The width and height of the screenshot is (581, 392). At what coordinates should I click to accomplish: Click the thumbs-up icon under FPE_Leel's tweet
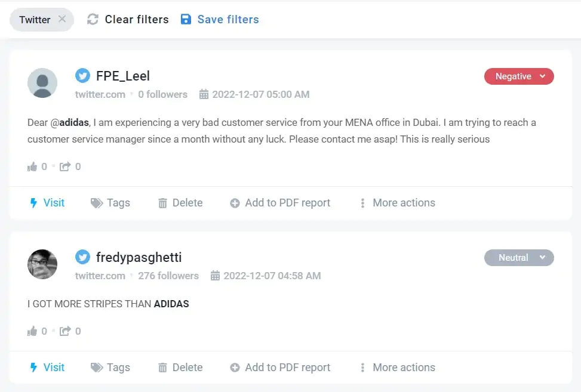33,166
